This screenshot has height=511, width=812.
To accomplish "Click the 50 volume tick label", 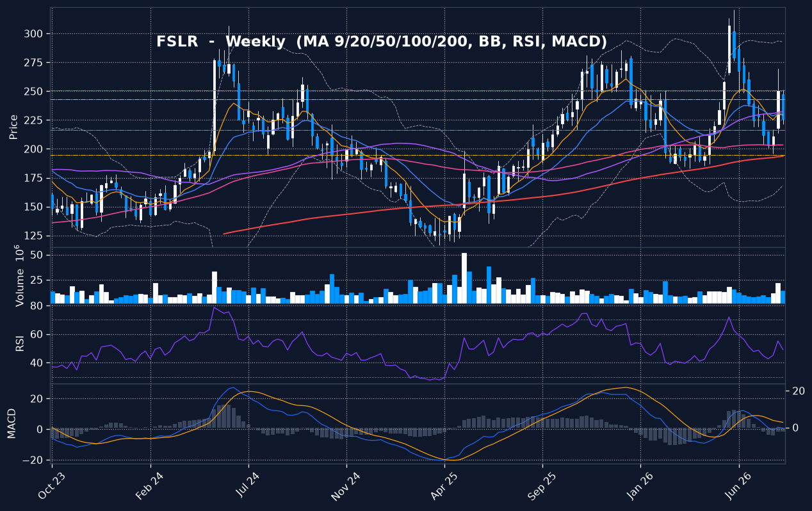I will (x=37, y=255).
